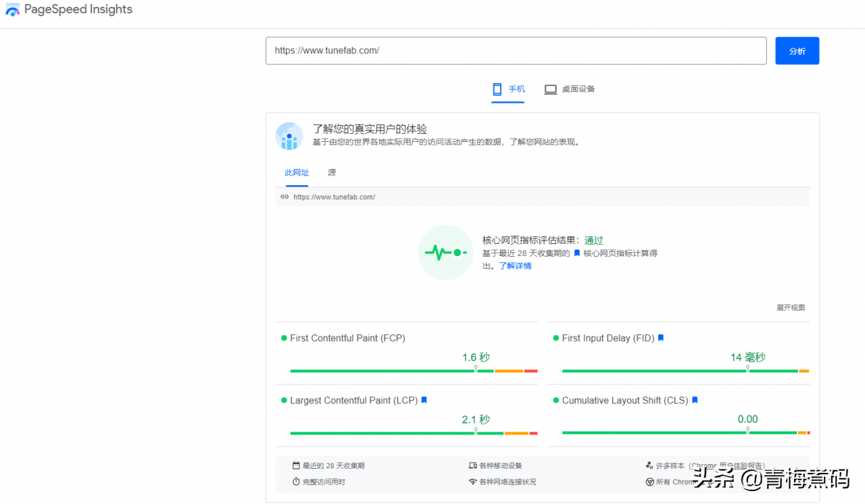Select the 此网址 tab
Image resolution: width=865 pixels, height=504 pixels.
click(x=297, y=173)
